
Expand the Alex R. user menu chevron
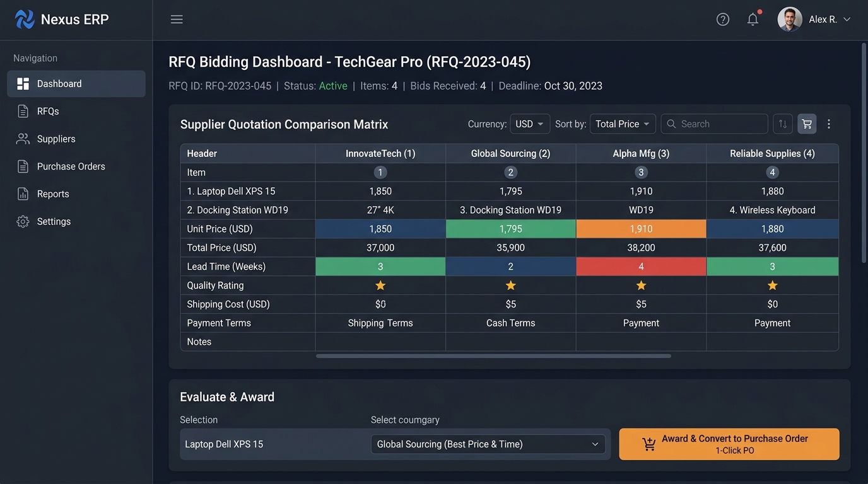tap(847, 20)
